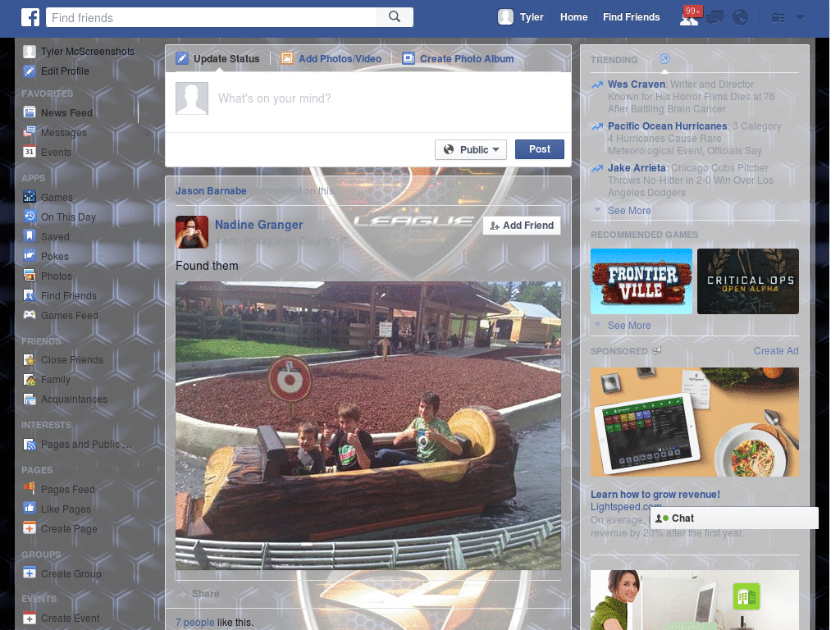Click the Facebook logo

30,16
